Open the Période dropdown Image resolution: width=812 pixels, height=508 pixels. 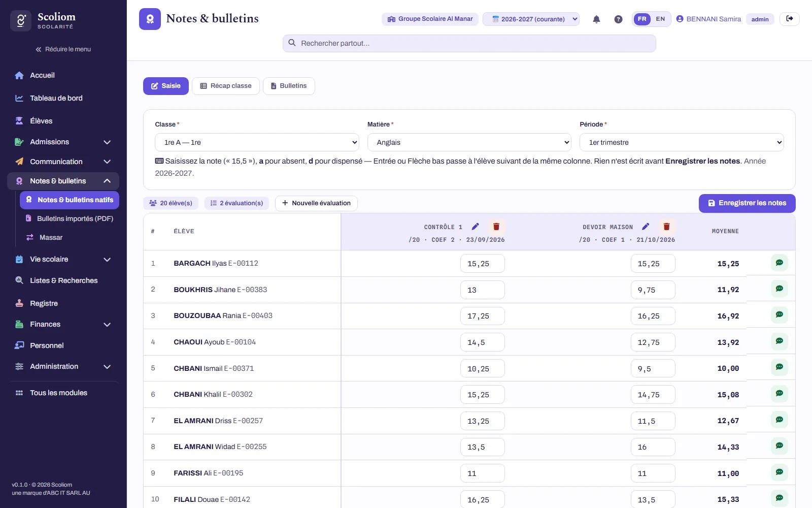pyautogui.click(x=682, y=142)
